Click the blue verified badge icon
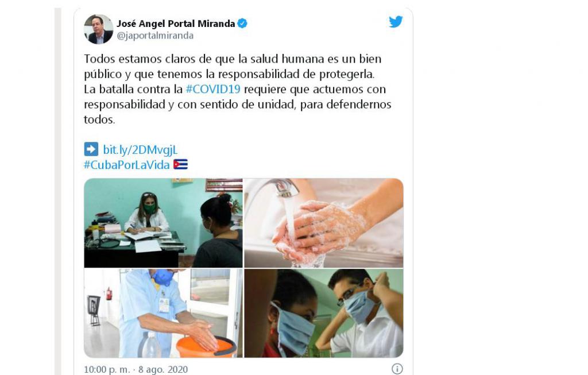 click(x=242, y=24)
